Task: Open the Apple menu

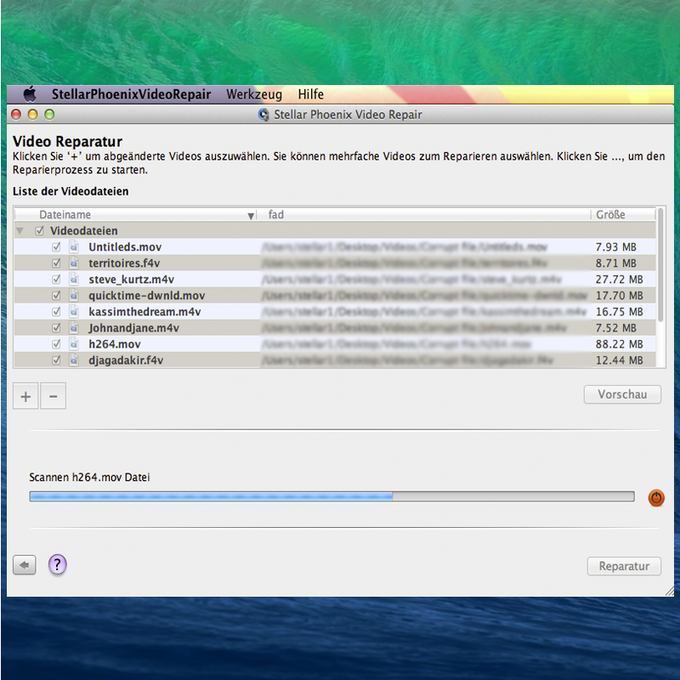Action: point(29,94)
